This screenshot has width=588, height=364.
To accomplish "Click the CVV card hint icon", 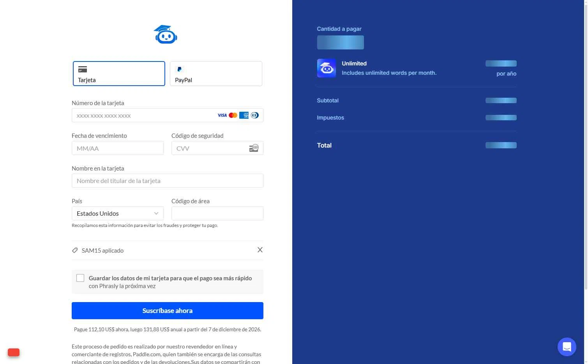I will pyautogui.click(x=254, y=148).
